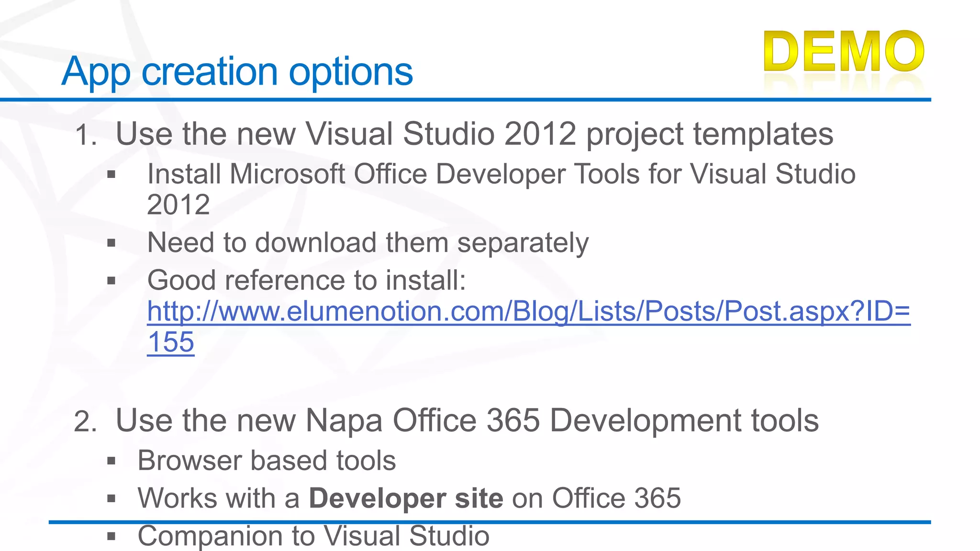The width and height of the screenshot is (980, 551).
Task: Select the "Need to download them separately" line
Action: pyautogui.click(x=367, y=243)
